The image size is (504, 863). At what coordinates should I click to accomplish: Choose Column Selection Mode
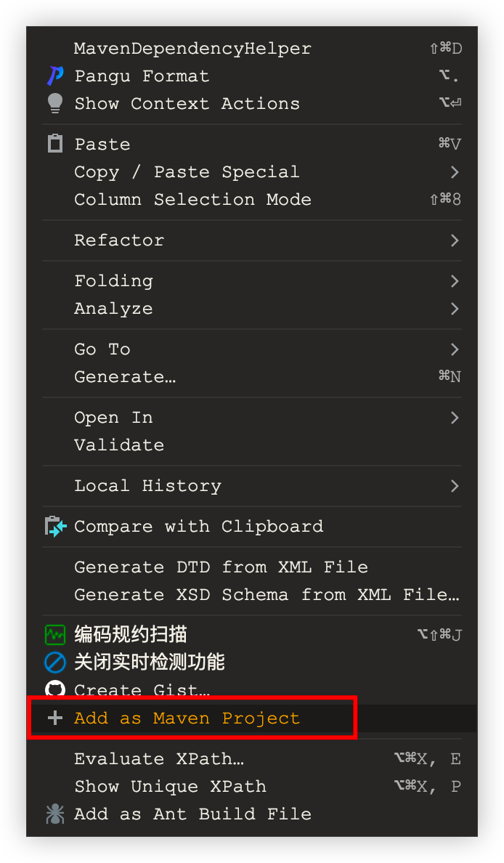click(x=192, y=200)
